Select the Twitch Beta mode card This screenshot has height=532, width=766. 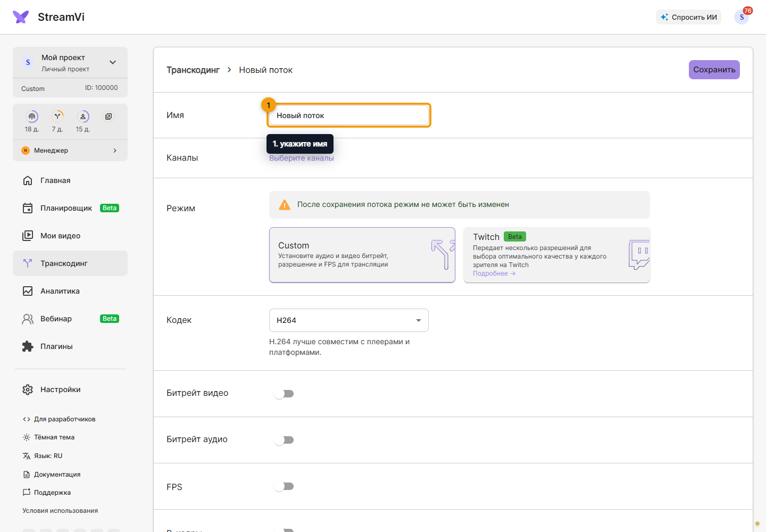pyautogui.click(x=557, y=255)
